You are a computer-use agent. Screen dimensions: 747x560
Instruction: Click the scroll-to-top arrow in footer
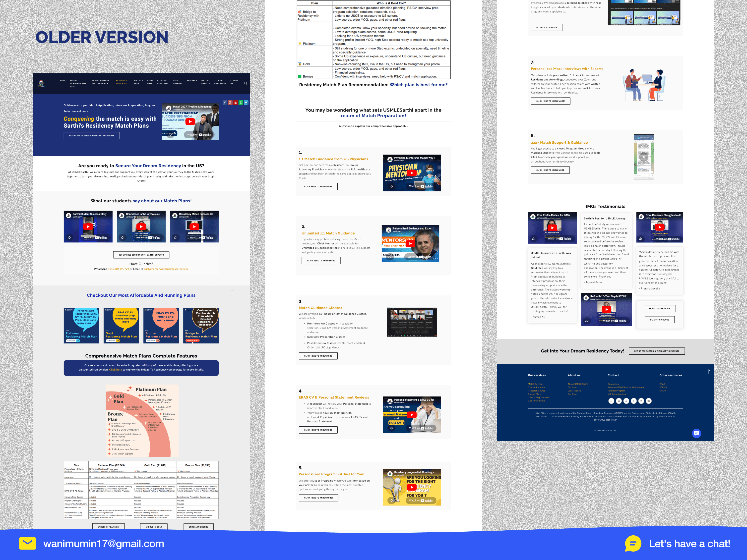click(x=708, y=372)
